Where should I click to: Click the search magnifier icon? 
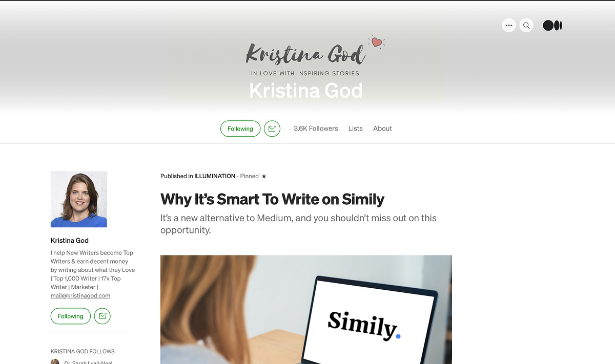coord(526,25)
